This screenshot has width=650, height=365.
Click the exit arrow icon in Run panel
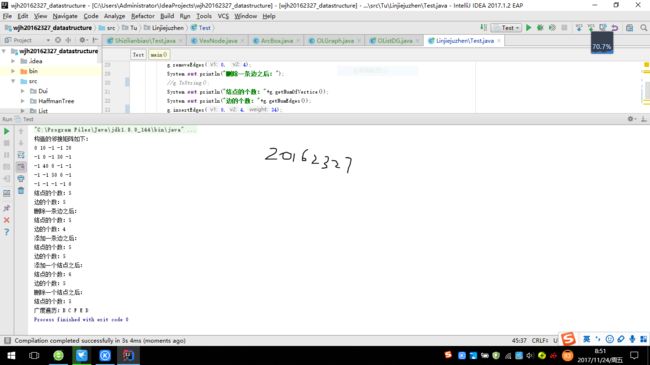pos(7,179)
